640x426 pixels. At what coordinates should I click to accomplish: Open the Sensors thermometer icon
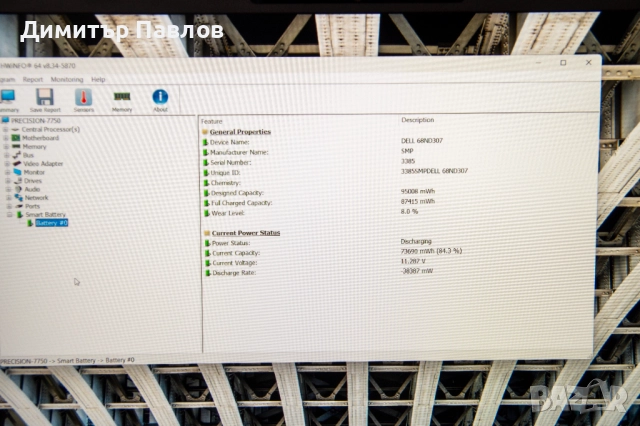tap(84, 100)
